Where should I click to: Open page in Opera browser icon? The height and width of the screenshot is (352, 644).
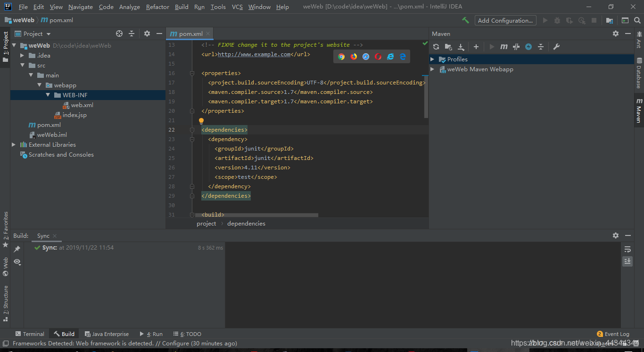(x=378, y=57)
